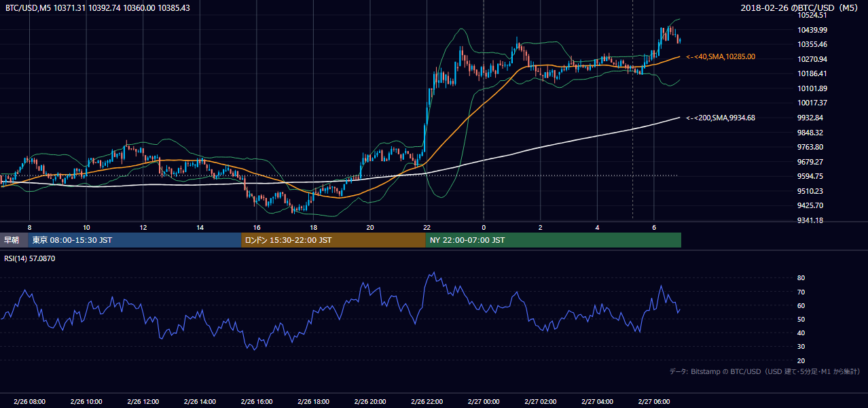868x408 pixels.
Task: Click the date label 2/27 00:00
Action: [484, 401]
